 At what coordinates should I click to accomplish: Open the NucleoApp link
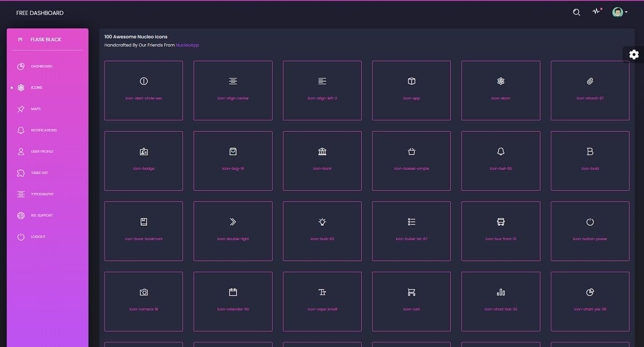coord(188,45)
